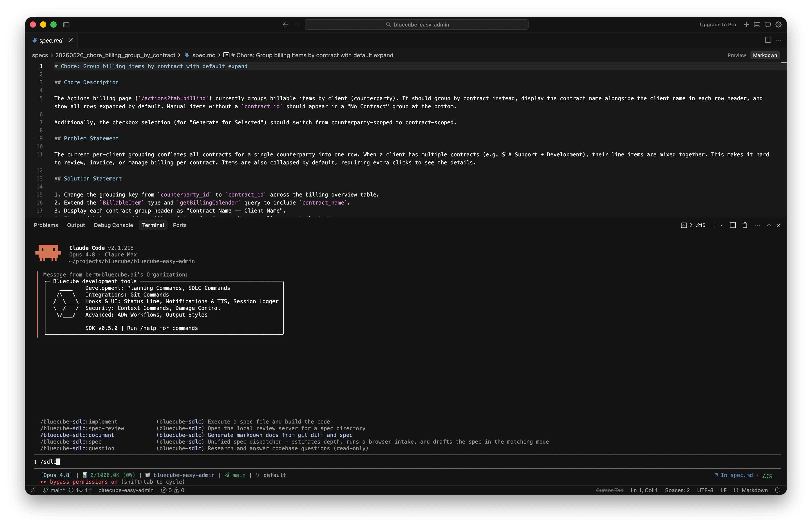The image size is (812, 528).
Task: Switch to Preview mode
Action: click(x=737, y=55)
